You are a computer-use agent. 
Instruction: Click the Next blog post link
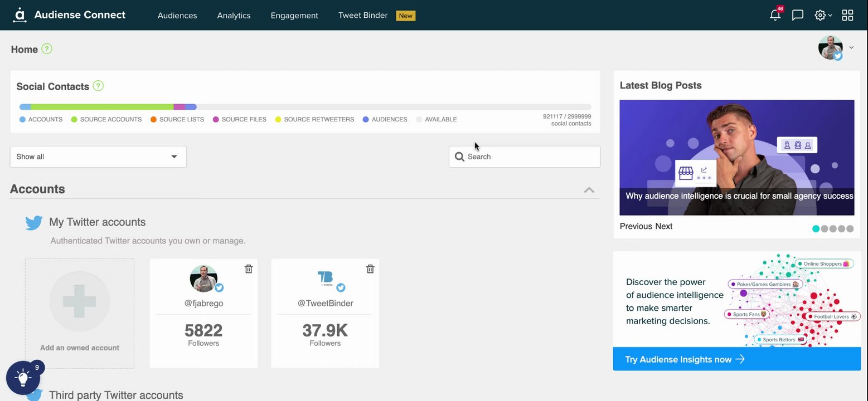coord(664,226)
